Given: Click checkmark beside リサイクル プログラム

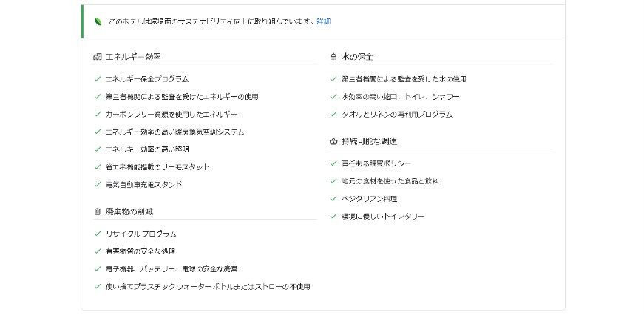Looking at the screenshot, I should pyautogui.click(x=98, y=234).
